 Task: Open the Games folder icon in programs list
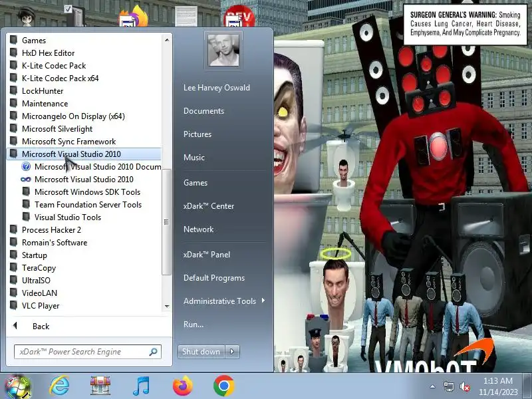point(13,40)
